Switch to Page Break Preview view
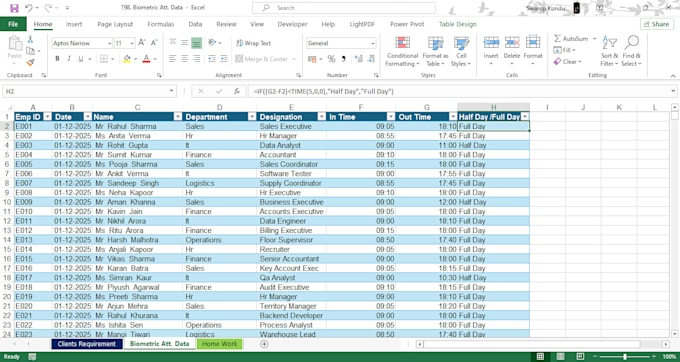 [x=580, y=356]
